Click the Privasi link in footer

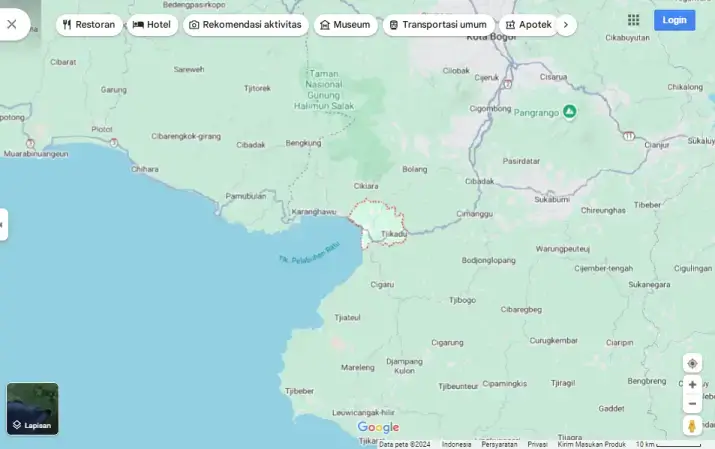click(x=537, y=444)
